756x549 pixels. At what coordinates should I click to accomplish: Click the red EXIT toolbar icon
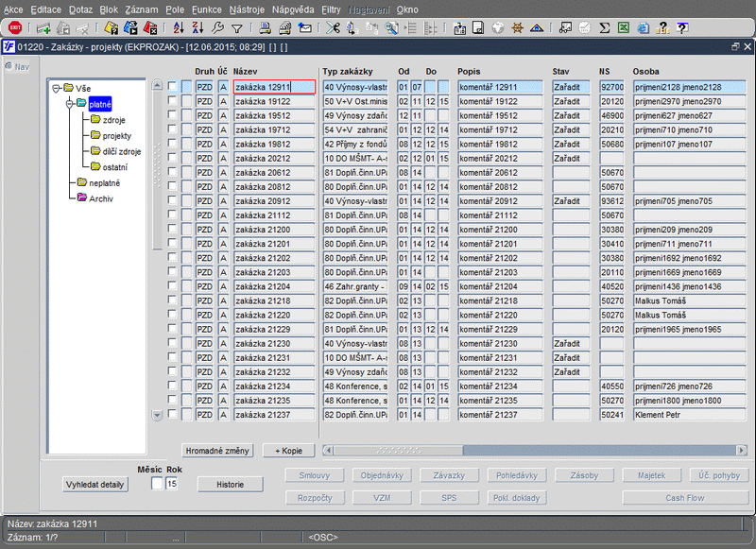click(15, 27)
